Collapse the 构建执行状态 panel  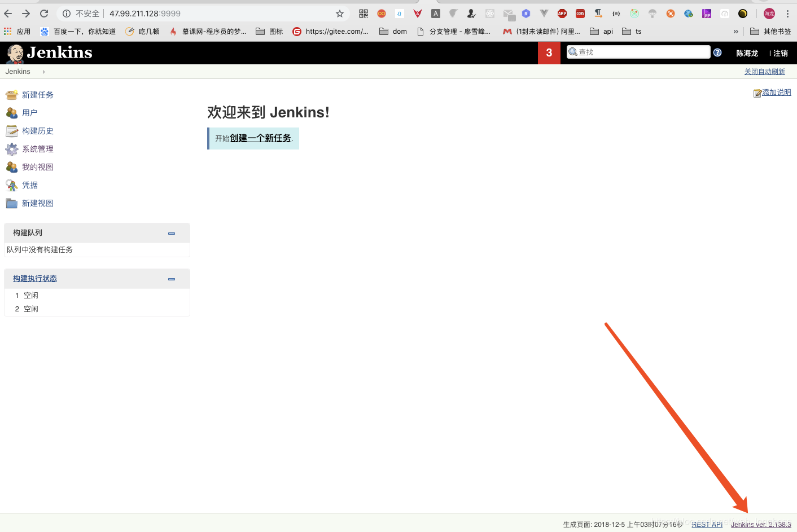(172, 279)
